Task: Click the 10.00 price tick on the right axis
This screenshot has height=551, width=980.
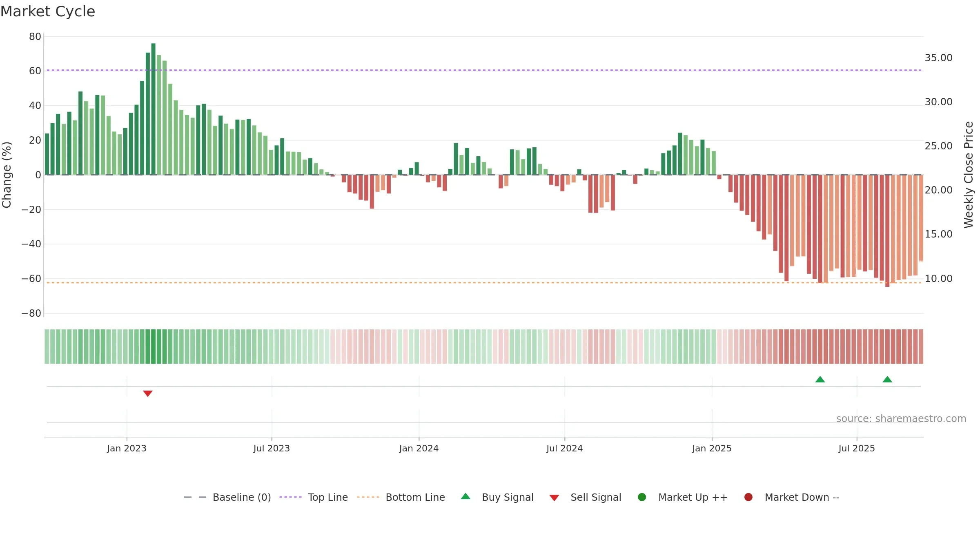Action: point(938,279)
